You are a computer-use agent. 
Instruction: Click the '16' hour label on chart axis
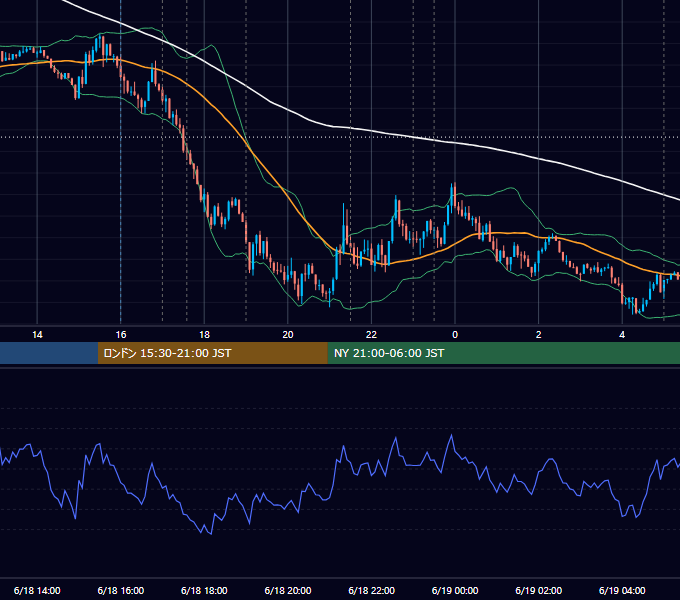(x=121, y=335)
